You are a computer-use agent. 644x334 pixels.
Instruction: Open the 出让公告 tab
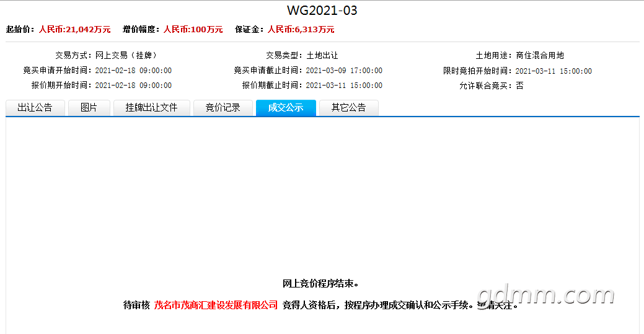35,108
